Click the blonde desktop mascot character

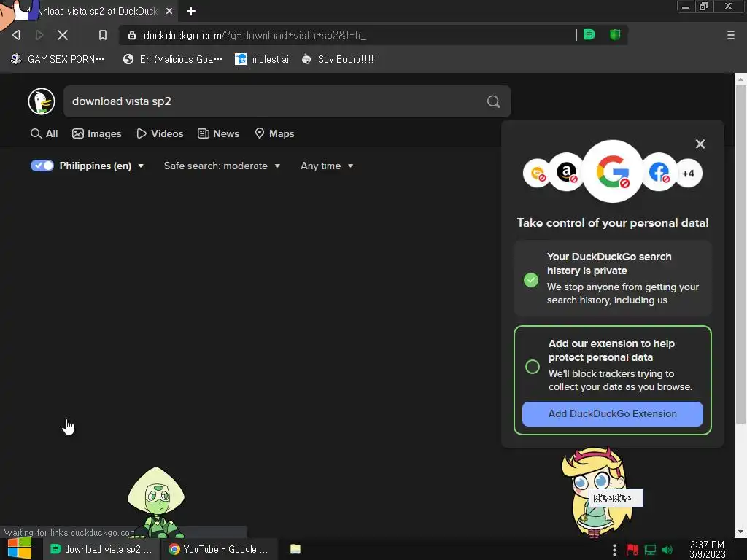(595, 492)
